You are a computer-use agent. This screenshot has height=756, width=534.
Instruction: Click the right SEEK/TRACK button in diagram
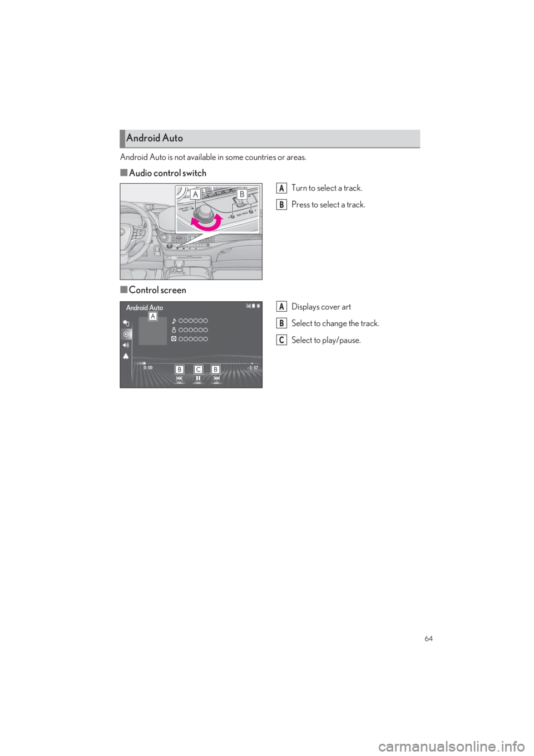coord(251,212)
